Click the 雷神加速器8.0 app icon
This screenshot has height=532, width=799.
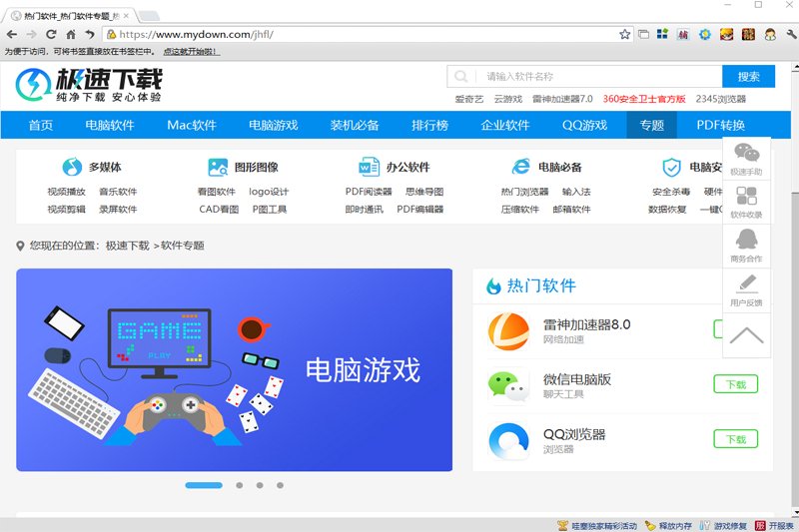click(508, 332)
